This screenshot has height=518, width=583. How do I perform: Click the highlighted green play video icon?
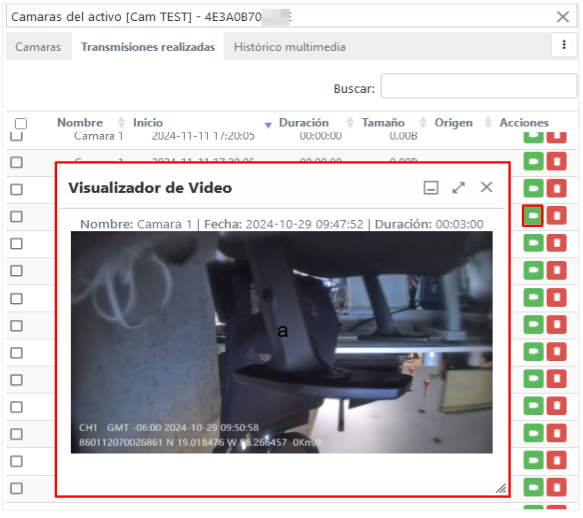533,216
